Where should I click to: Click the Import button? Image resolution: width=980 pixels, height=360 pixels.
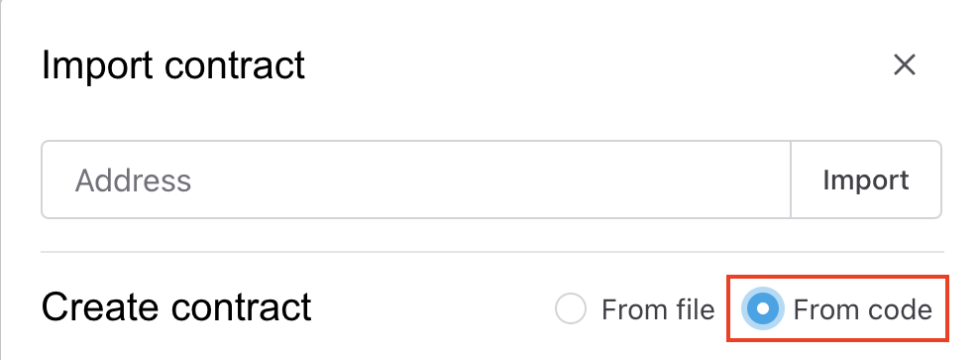click(x=866, y=180)
